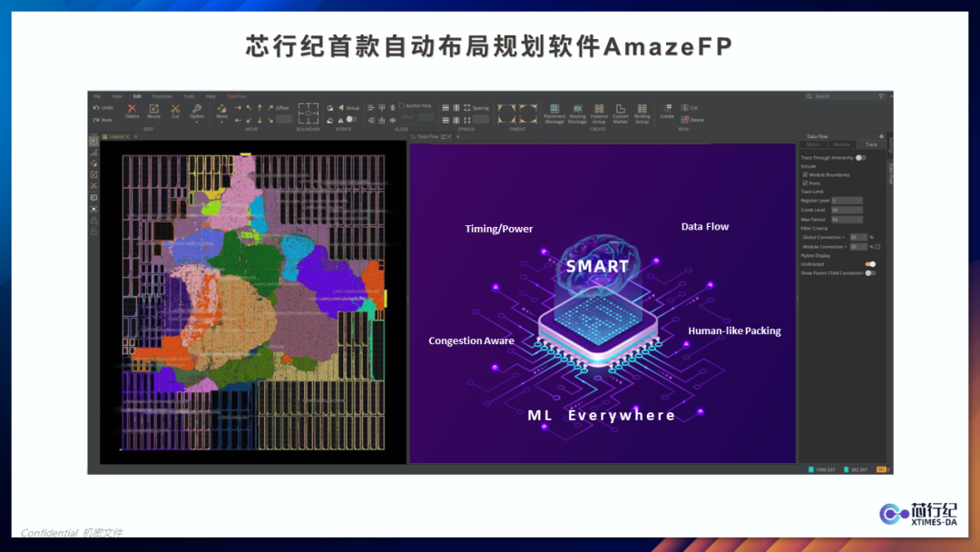Click the align left icon
The image size is (980, 552).
click(x=370, y=107)
